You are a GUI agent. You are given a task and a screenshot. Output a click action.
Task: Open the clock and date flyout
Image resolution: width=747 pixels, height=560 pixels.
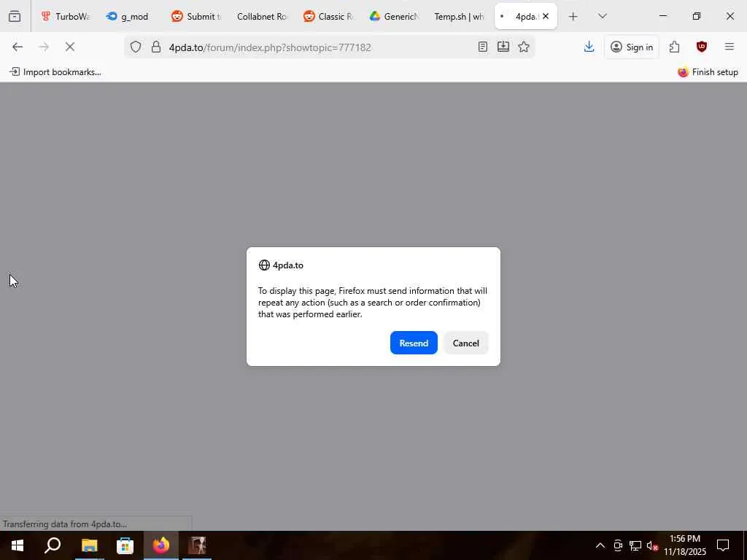pyautogui.click(x=685, y=545)
